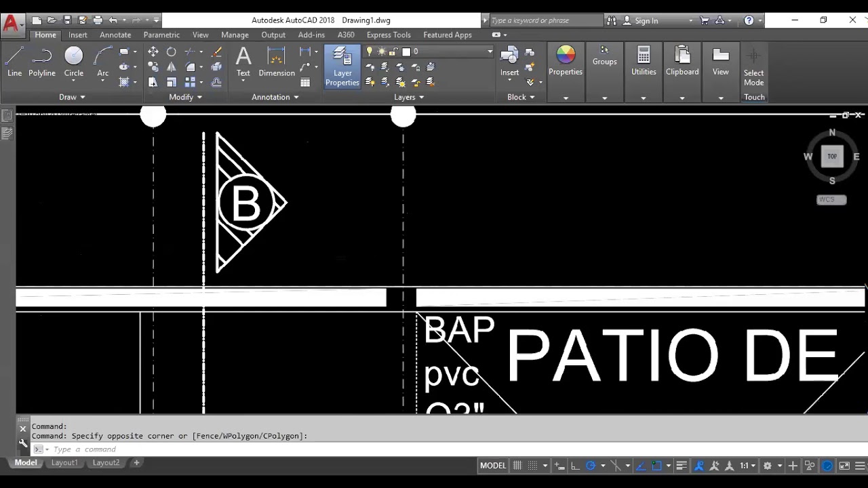Screen dimensions: 868x488
Task: Open the annotation scale 1:1 dropdown
Action: 748,466
